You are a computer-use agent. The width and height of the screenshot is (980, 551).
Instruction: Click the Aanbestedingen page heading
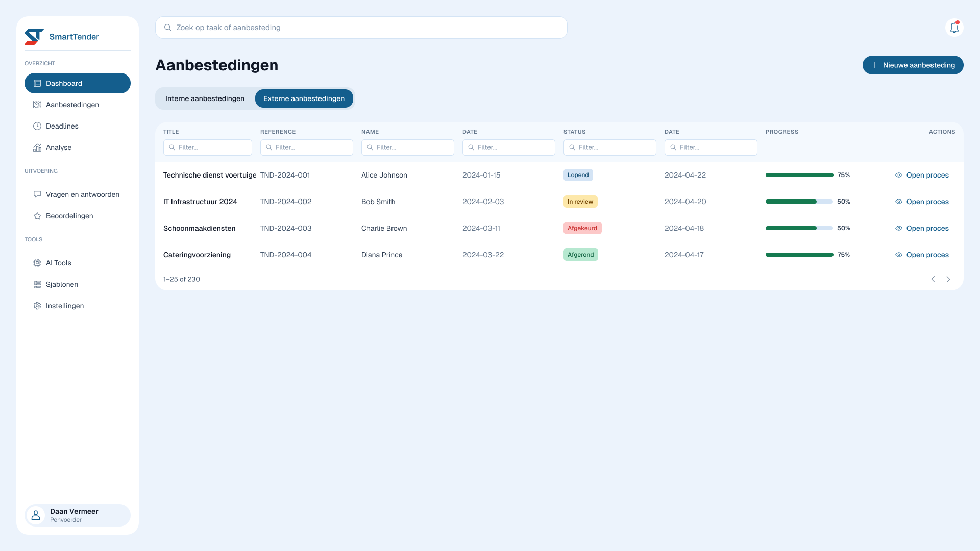click(216, 65)
